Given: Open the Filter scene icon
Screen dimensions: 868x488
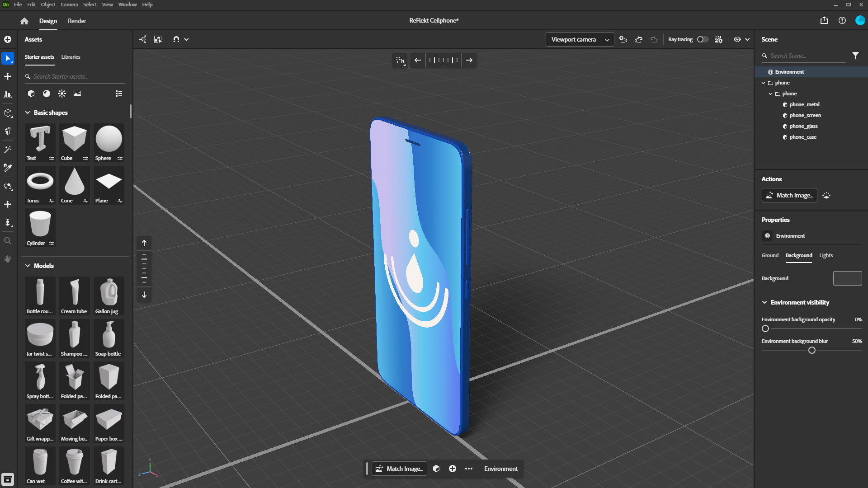Looking at the screenshot, I should click(855, 56).
